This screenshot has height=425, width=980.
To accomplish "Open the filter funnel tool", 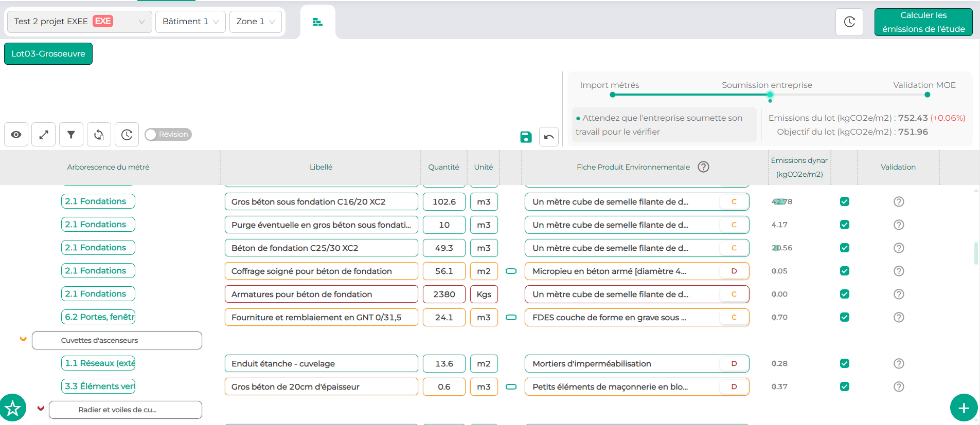I will [x=71, y=135].
